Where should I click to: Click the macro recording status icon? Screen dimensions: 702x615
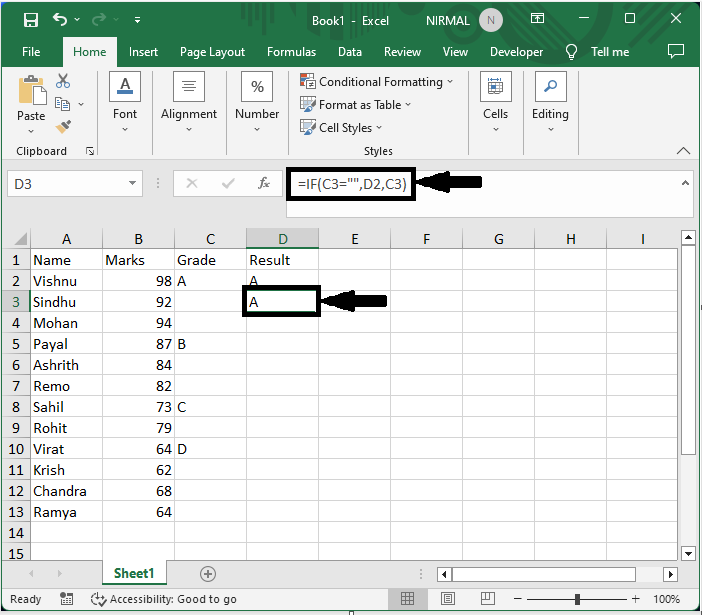click(66, 599)
